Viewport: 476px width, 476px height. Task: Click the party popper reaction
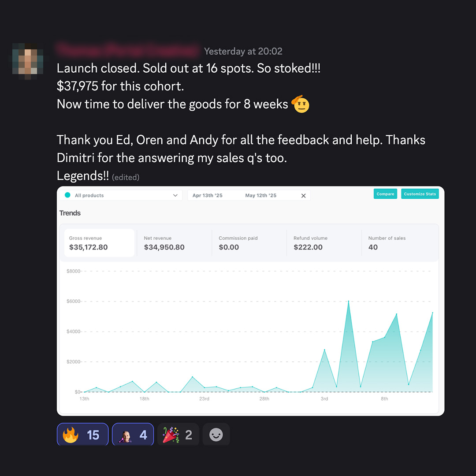(x=178, y=435)
